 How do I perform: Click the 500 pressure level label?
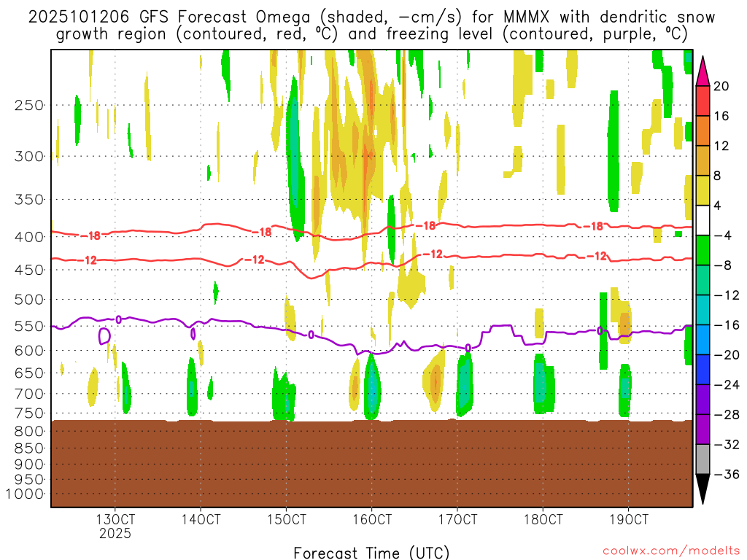[29, 300]
